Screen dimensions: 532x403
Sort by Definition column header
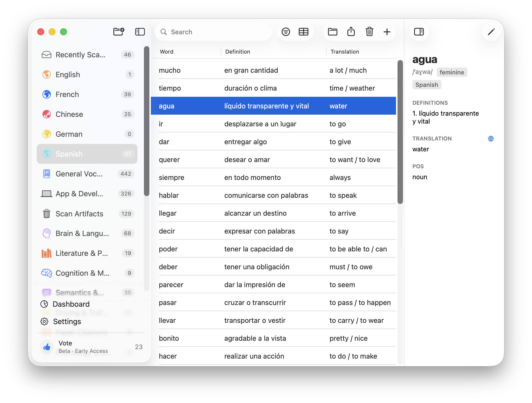click(x=237, y=52)
